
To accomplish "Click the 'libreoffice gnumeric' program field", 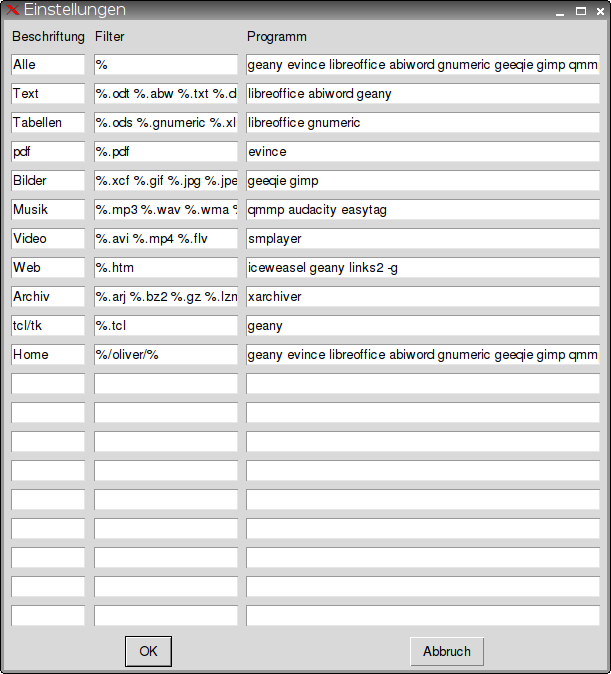I will point(423,123).
